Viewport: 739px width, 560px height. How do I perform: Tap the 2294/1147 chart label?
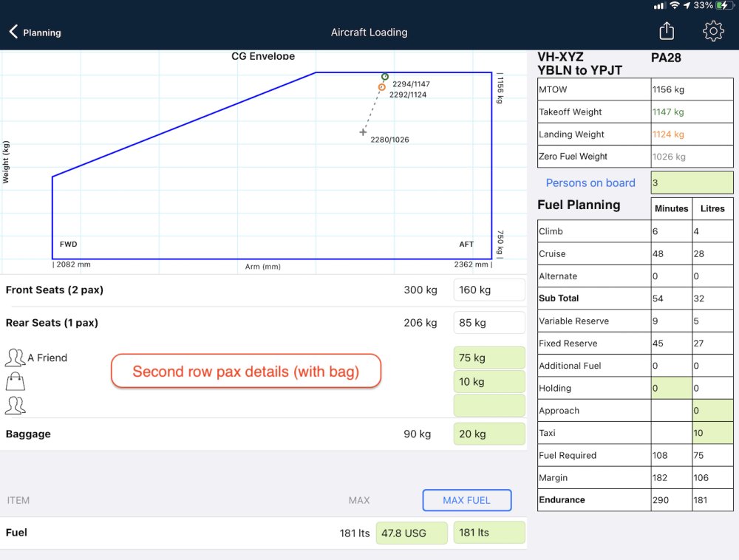pos(411,83)
